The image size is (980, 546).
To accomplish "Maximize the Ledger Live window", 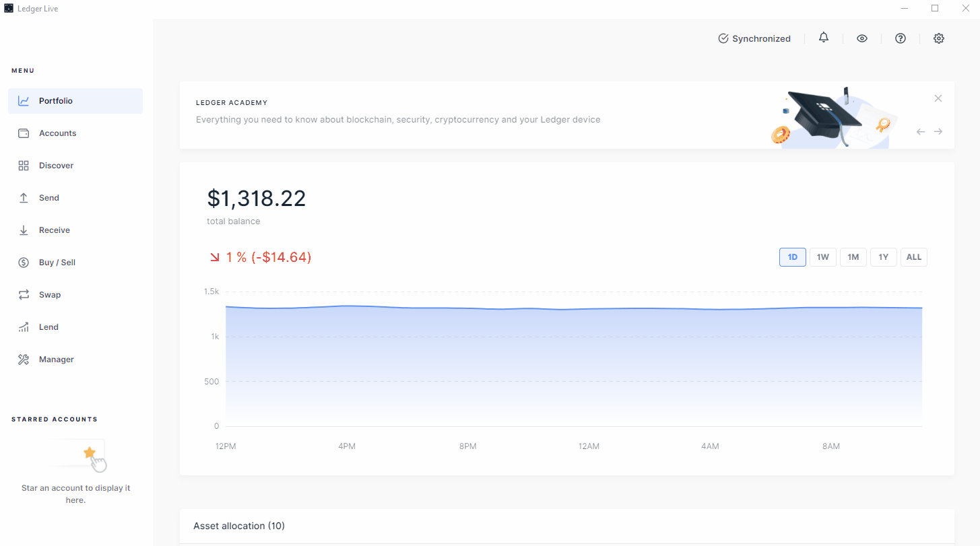I will (x=935, y=8).
